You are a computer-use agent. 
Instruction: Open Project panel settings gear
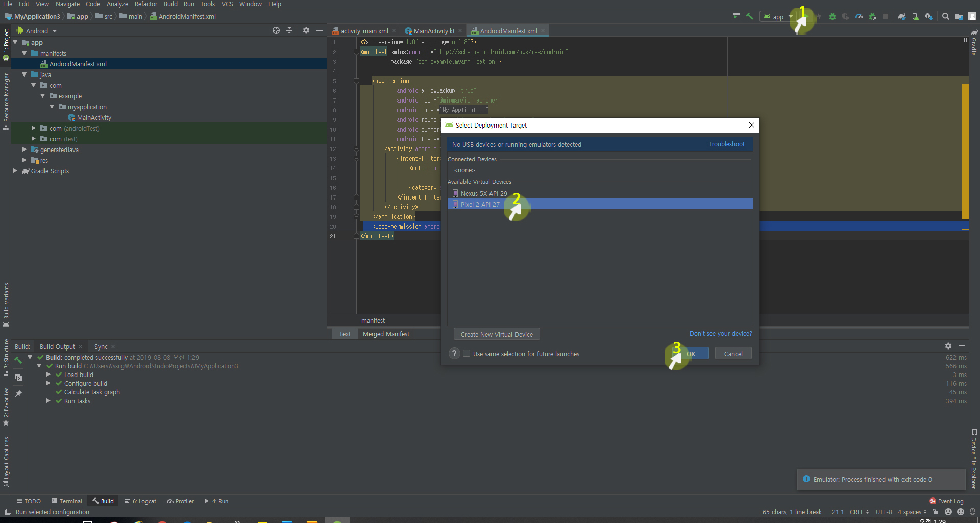pos(306,31)
